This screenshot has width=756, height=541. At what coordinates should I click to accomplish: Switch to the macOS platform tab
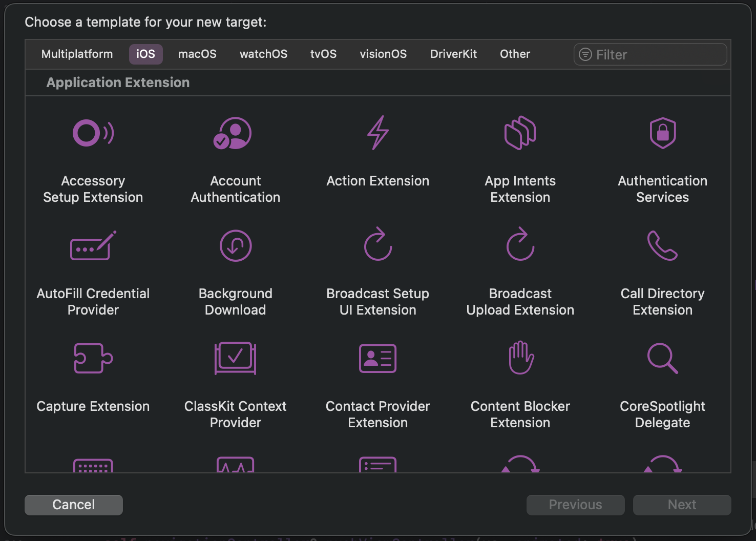[x=197, y=54]
